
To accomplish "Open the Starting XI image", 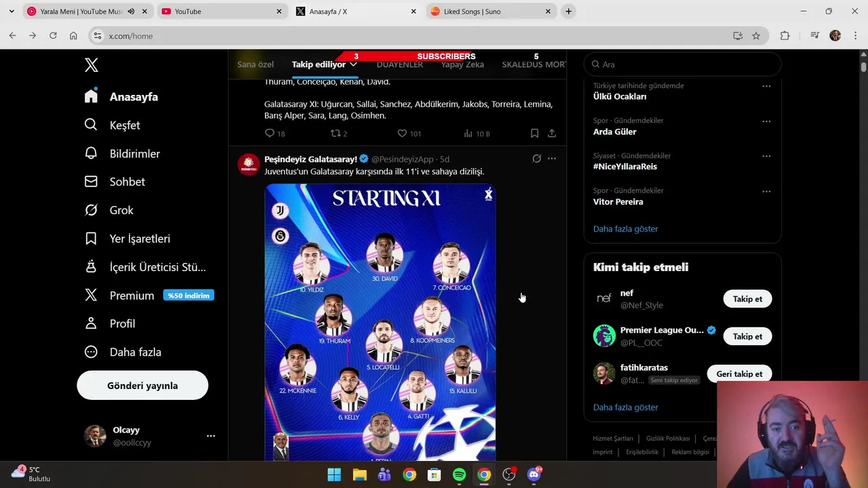I will point(380,322).
